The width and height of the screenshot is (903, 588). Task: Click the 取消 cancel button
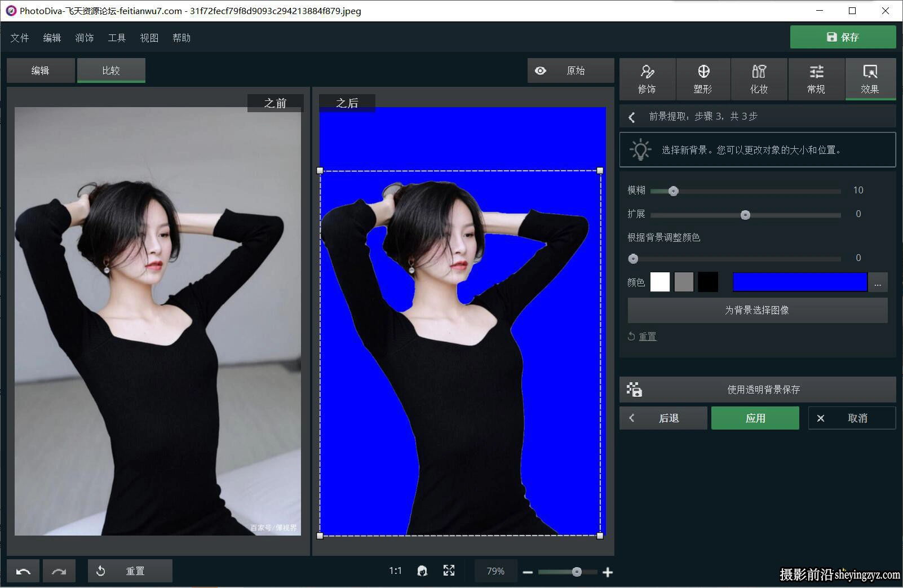pos(852,418)
